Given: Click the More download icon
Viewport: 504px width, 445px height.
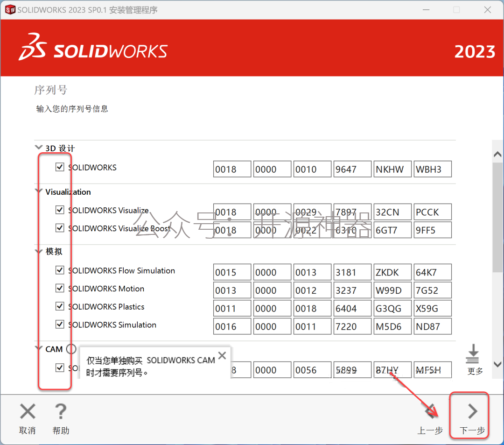Looking at the screenshot, I should [472, 354].
